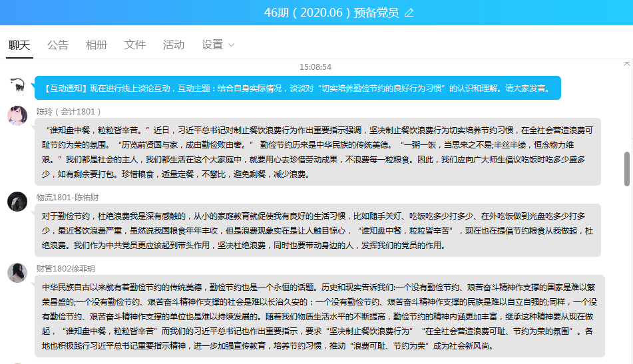Open 陈佑财's dark profile avatar
Image resolution: width=633 pixels, height=364 pixels.
17,202
